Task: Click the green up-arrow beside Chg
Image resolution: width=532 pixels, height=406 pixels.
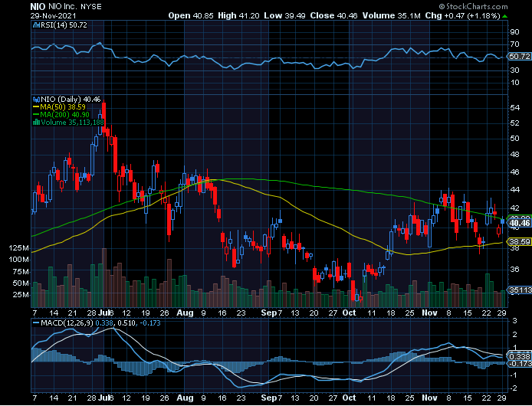Action: 505,16
